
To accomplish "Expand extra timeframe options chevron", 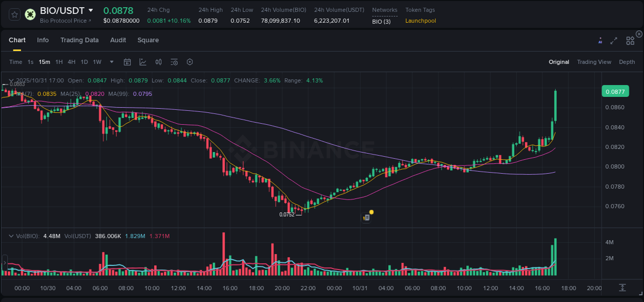I will [x=111, y=62].
